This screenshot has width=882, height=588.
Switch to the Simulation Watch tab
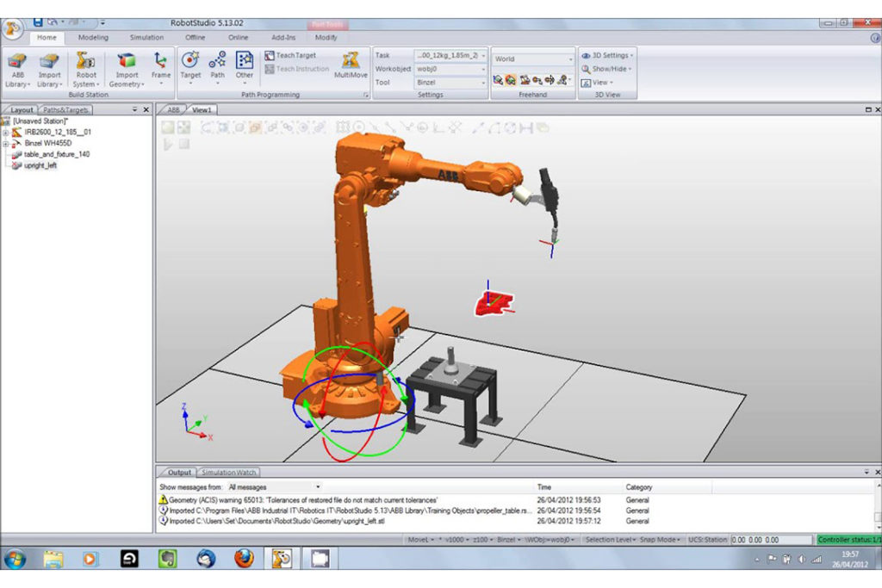228,473
